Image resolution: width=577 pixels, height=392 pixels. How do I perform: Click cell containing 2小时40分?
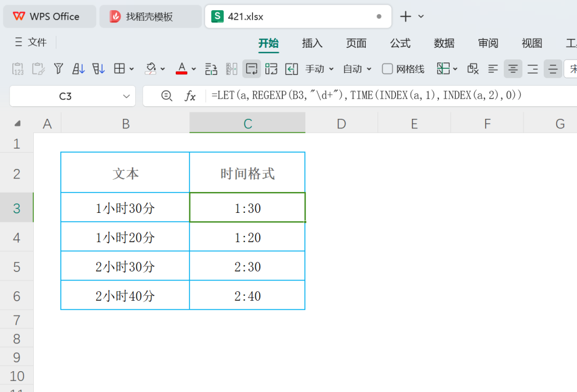(x=125, y=296)
